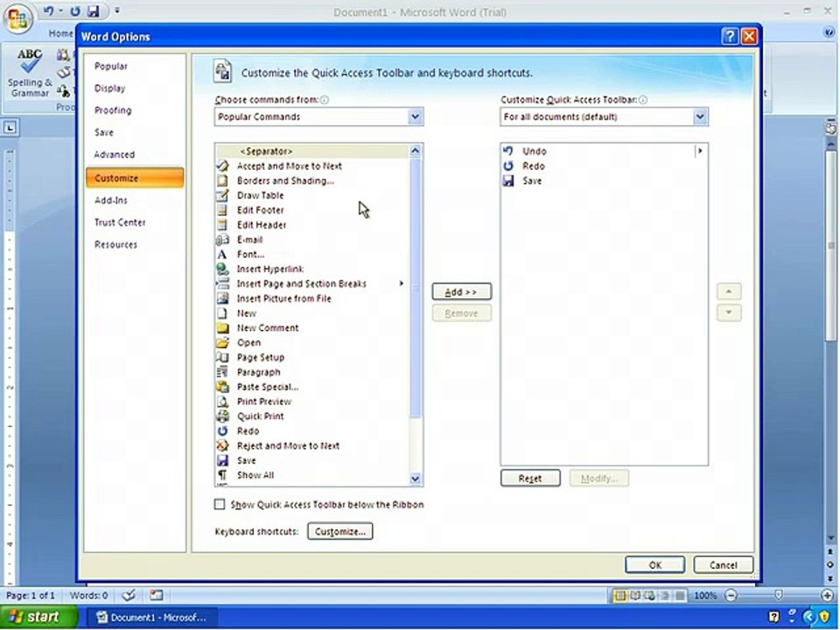Click the Paragraph icon in commands list
Screen dimensions: 840x630
222,373
